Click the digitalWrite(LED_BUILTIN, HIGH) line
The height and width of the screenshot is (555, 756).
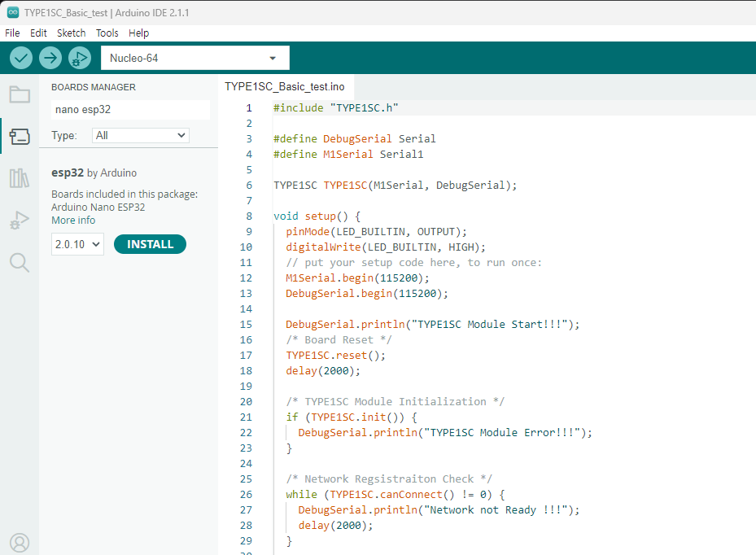coord(386,247)
